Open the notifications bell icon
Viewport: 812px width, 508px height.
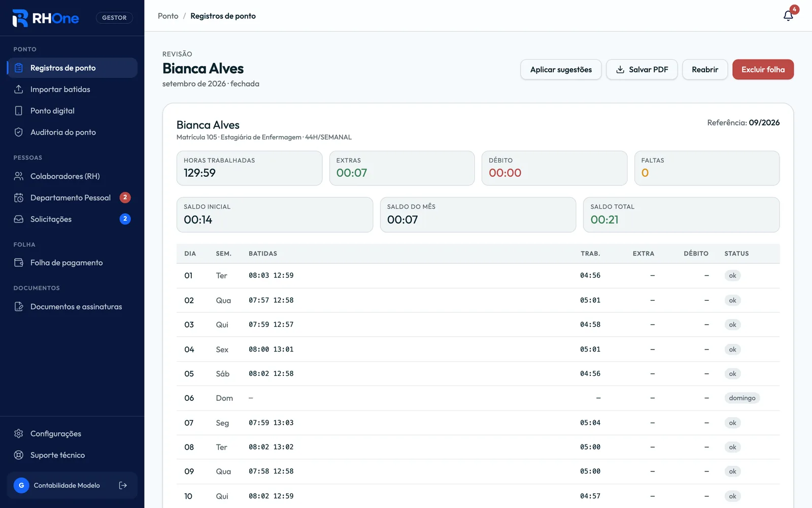point(788,16)
